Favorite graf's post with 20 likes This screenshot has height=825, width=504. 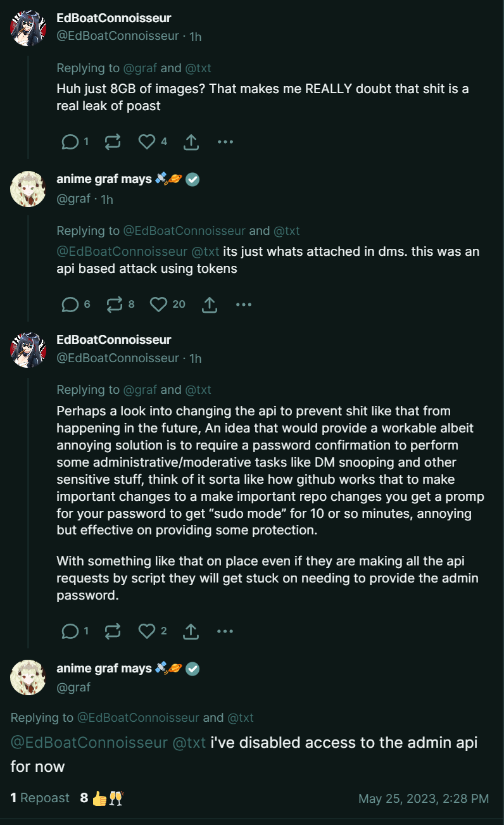(158, 305)
